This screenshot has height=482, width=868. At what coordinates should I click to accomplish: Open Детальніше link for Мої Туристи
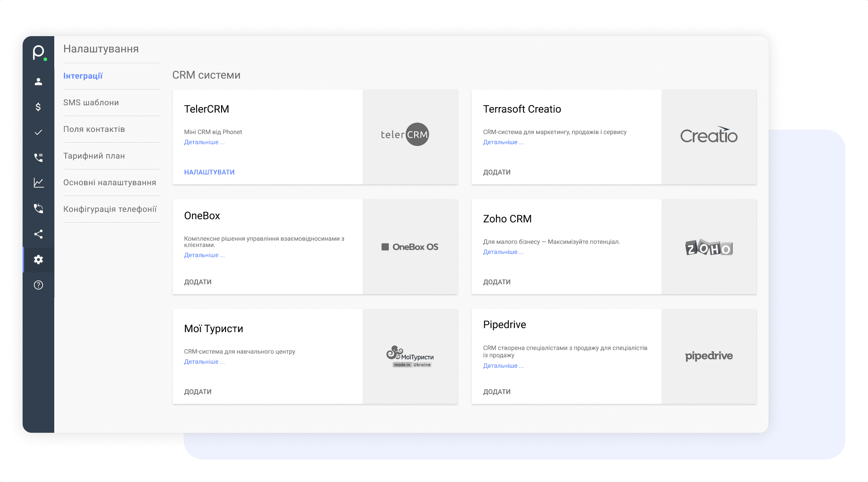click(204, 362)
